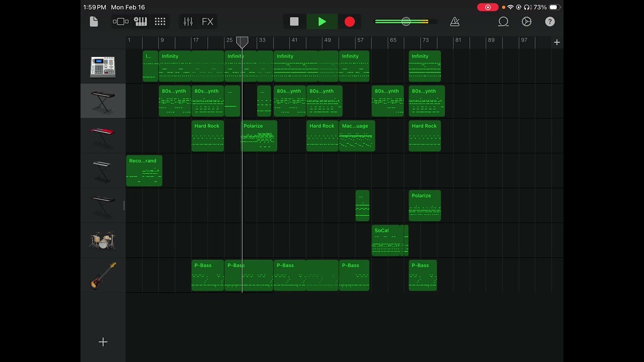
Task: Select the P-Bass region at bar 53
Action: click(354, 276)
